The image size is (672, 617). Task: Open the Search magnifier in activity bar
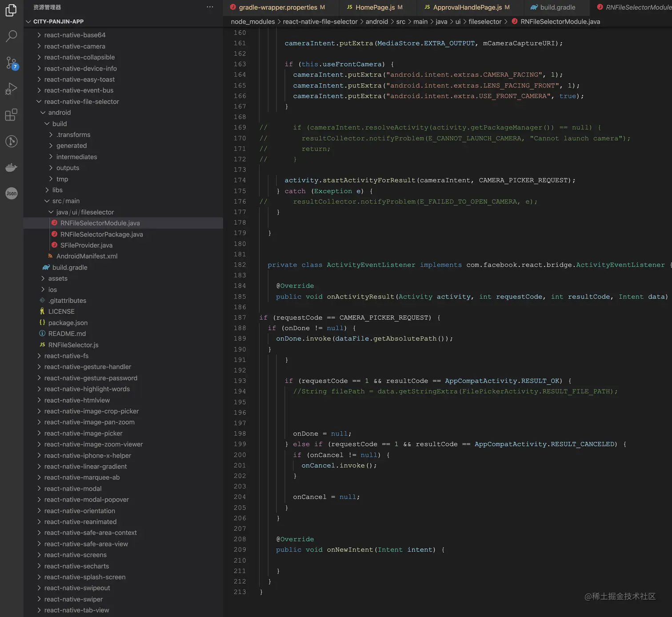pyautogui.click(x=11, y=36)
